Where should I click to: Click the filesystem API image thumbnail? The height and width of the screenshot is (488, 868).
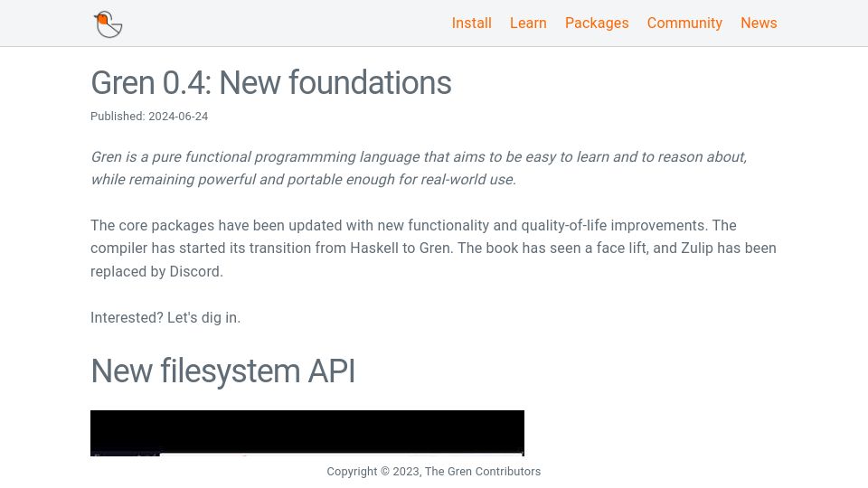[307, 433]
